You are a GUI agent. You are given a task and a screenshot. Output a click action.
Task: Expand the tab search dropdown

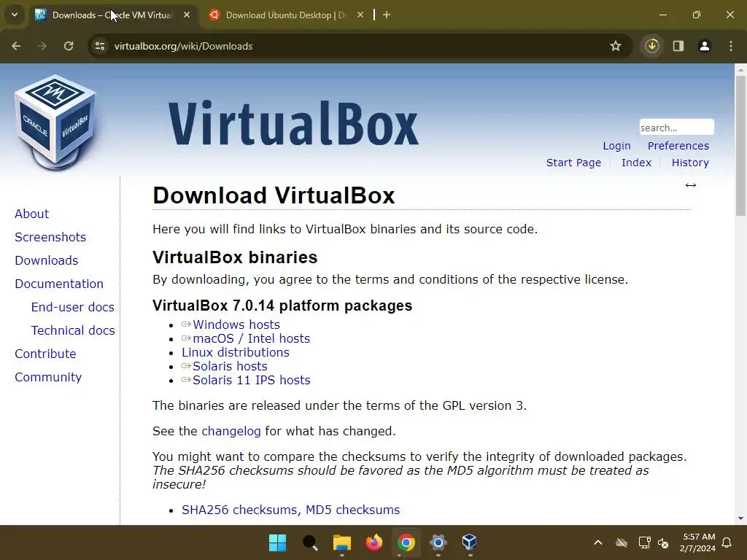pyautogui.click(x=15, y=15)
